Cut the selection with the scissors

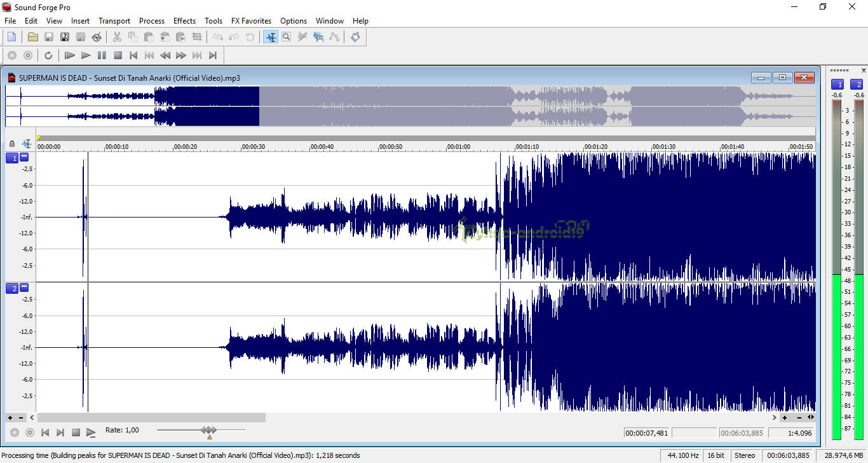point(117,37)
